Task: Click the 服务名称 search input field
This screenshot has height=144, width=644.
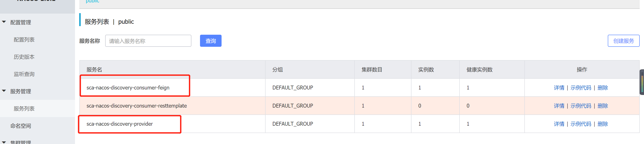Action: 148,41
